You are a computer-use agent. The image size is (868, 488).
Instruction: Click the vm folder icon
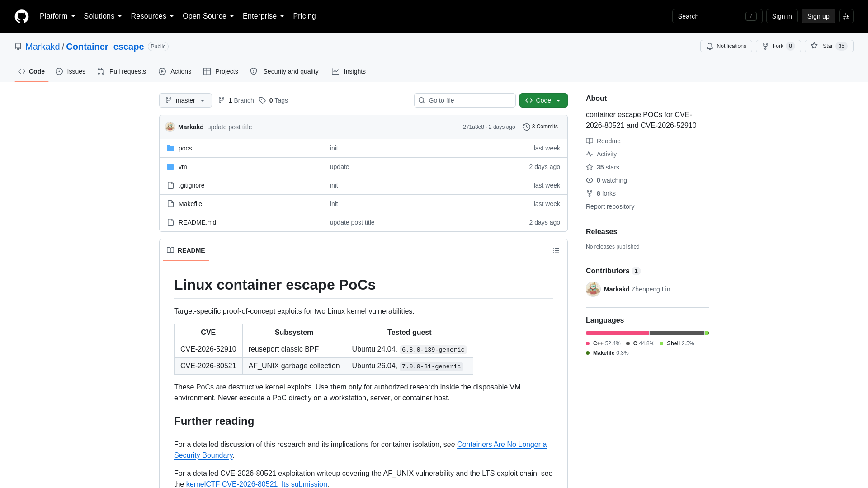[170, 167]
